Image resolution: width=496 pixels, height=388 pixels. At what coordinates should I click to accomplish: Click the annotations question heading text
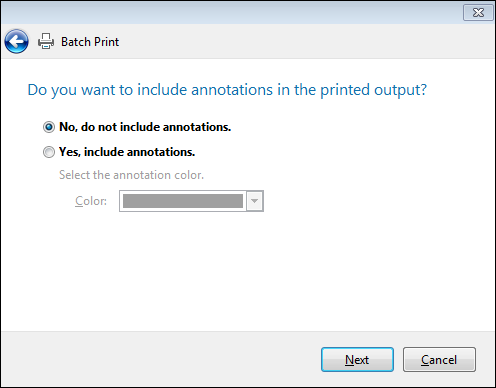227,90
